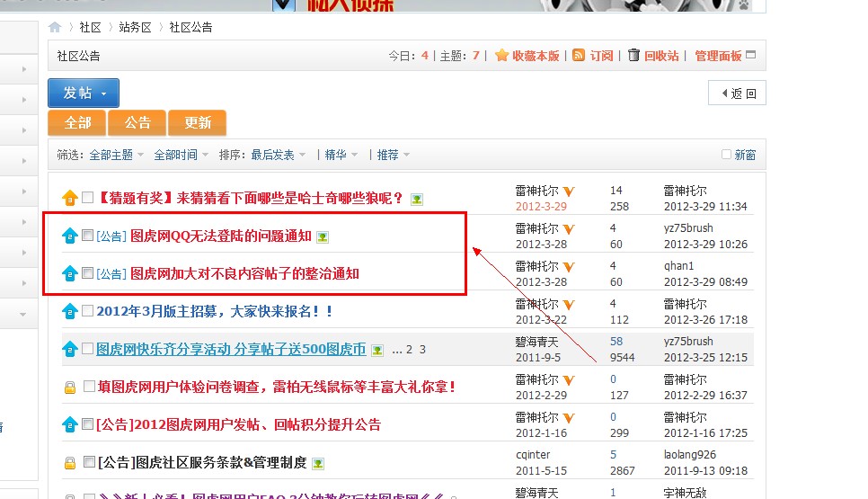Go to 站务区 in breadcrumb
This screenshot has width=868, height=499.
point(135,27)
